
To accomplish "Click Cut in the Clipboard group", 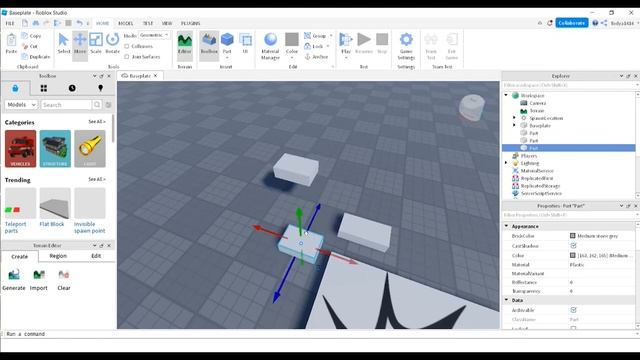I will pyautogui.click(x=30, y=46).
